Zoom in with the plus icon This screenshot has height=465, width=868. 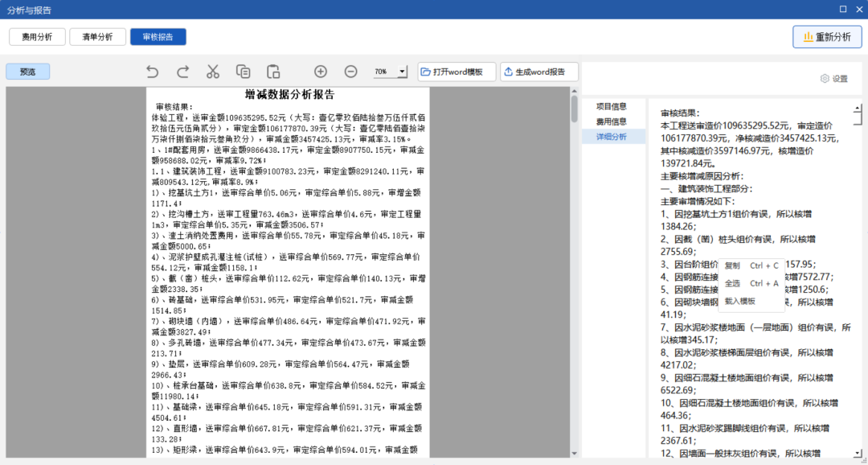(321, 72)
